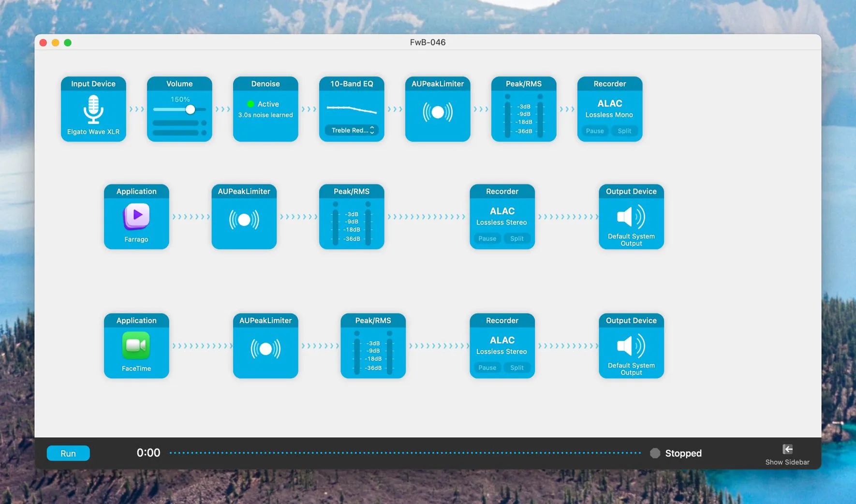Image resolution: width=856 pixels, height=504 pixels.
Task: Open the AUPeakLimiter icon in the FaceTime chain
Action: tap(266, 349)
